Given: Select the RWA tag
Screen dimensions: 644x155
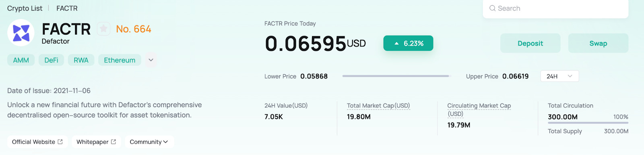Looking at the screenshot, I should pyautogui.click(x=81, y=60).
